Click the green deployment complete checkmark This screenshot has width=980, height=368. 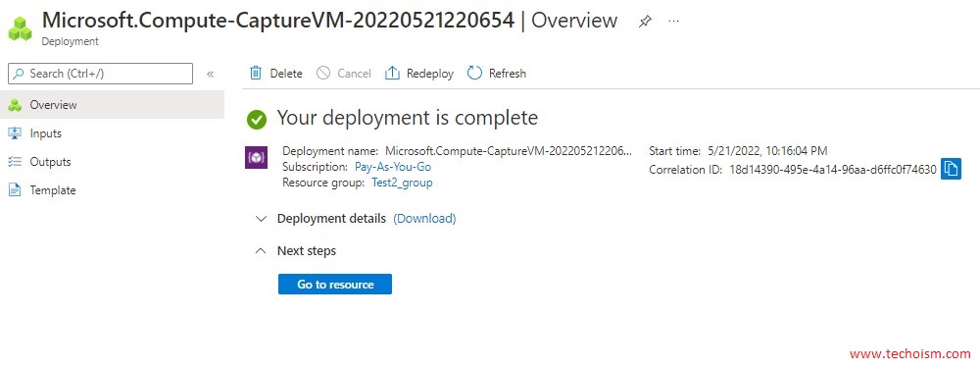pyautogui.click(x=257, y=119)
